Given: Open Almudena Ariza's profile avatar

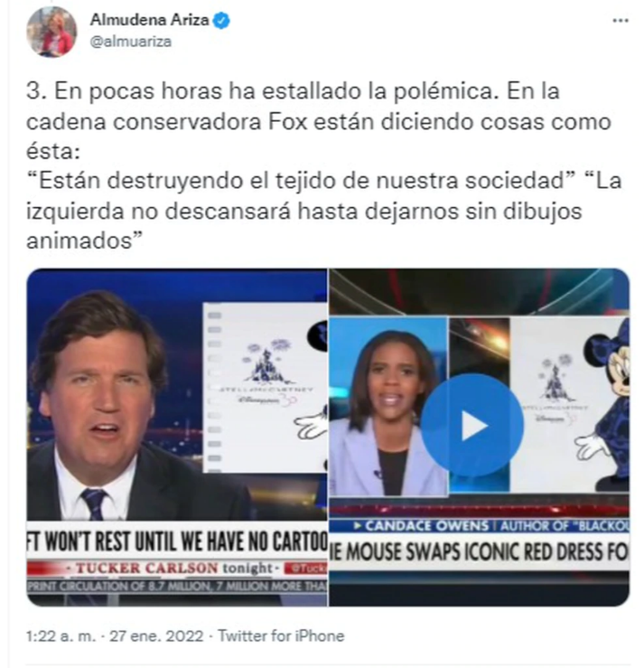Looking at the screenshot, I should (51, 32).
